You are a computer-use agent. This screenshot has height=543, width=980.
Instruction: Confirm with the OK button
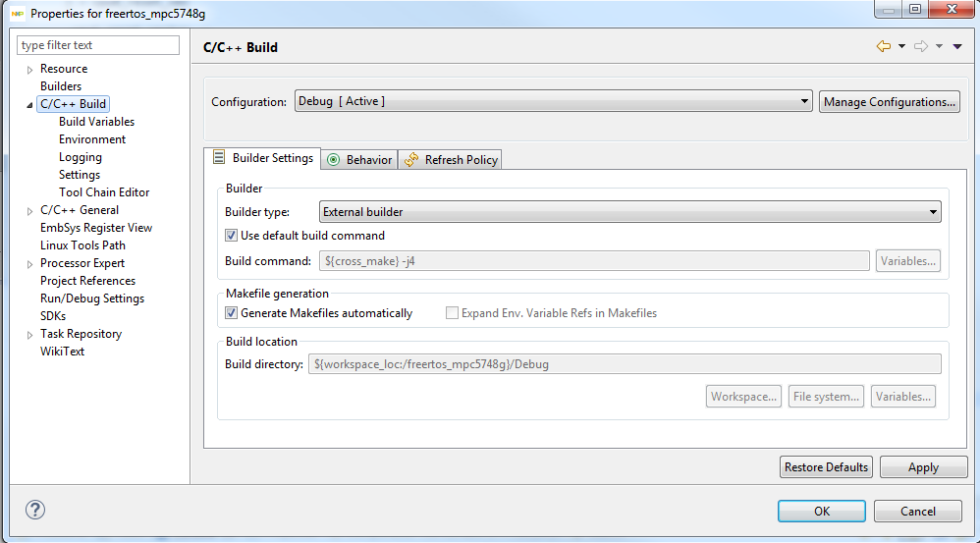coord(822,512)
